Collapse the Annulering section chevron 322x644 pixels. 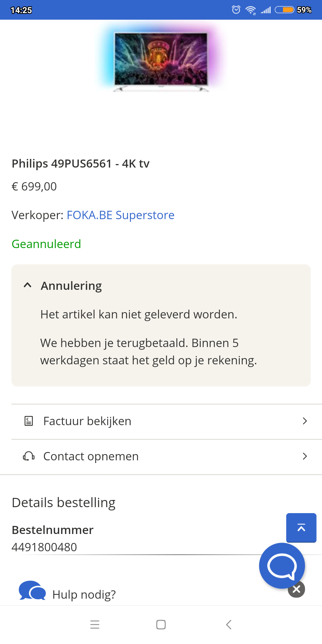pos(27,285)
